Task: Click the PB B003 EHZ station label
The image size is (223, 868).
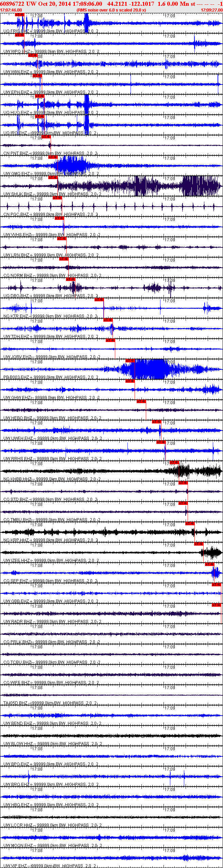Action: [x=16, y=377]
